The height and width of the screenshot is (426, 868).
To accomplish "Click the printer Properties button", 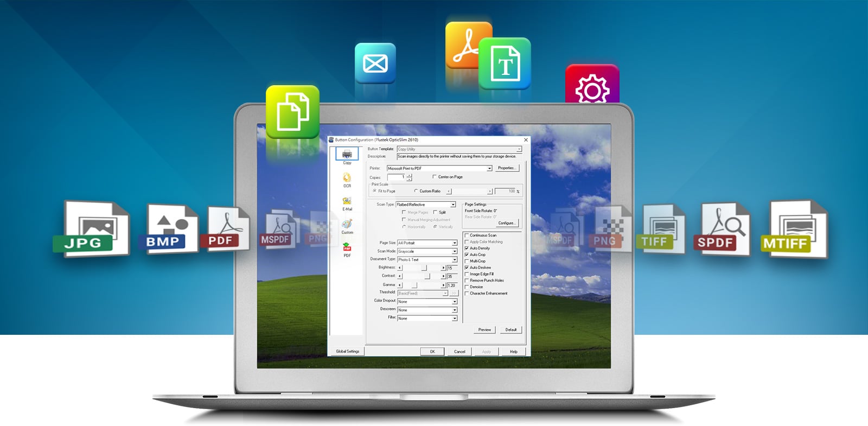I will (507, 168).
